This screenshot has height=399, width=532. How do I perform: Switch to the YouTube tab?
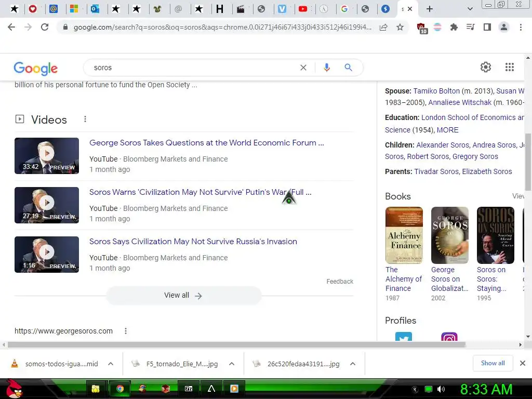pos(303,9)
